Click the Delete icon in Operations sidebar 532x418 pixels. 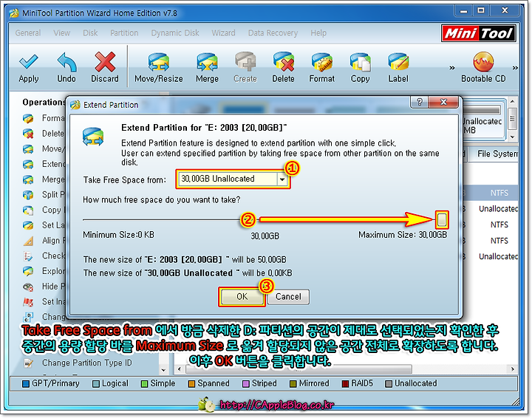coord(28,134)
